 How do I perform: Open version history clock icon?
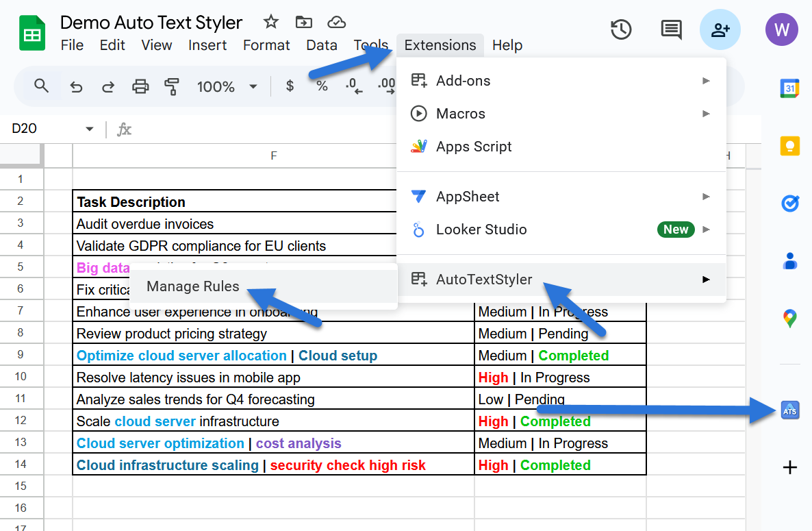click(x=620, y=30)
